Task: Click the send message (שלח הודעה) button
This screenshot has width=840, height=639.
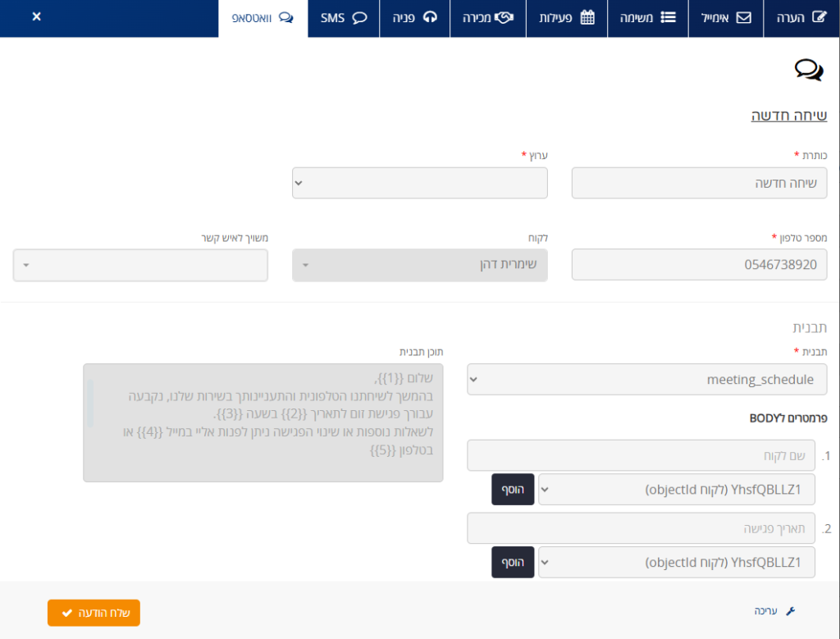Action: [x=94, y=613]
